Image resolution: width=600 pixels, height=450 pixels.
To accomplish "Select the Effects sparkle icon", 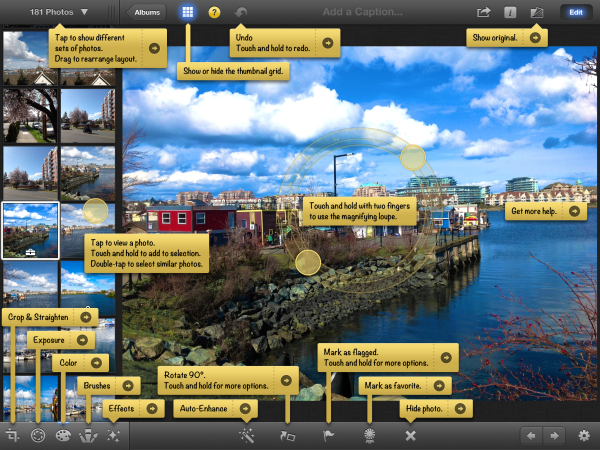I will tap(113, 435).
